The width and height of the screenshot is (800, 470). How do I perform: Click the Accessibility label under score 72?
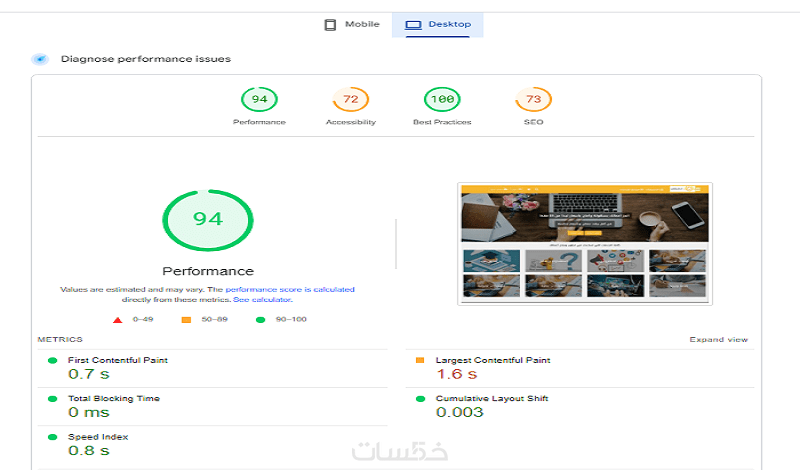[x=351, y=122]
